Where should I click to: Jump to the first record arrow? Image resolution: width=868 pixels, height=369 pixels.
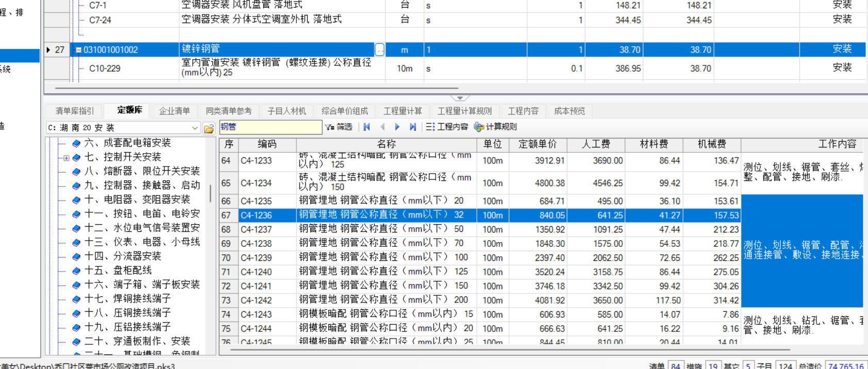point(367,127)
